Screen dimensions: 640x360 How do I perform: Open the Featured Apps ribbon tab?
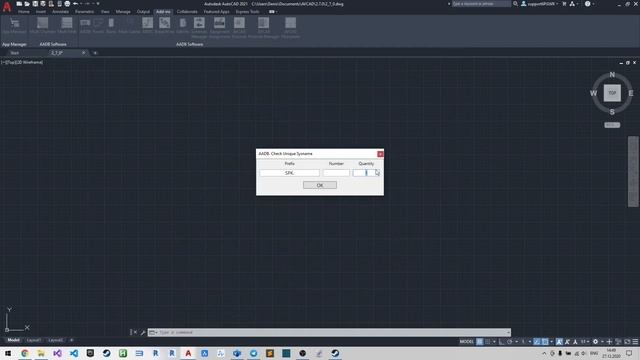tap(216, 12)
